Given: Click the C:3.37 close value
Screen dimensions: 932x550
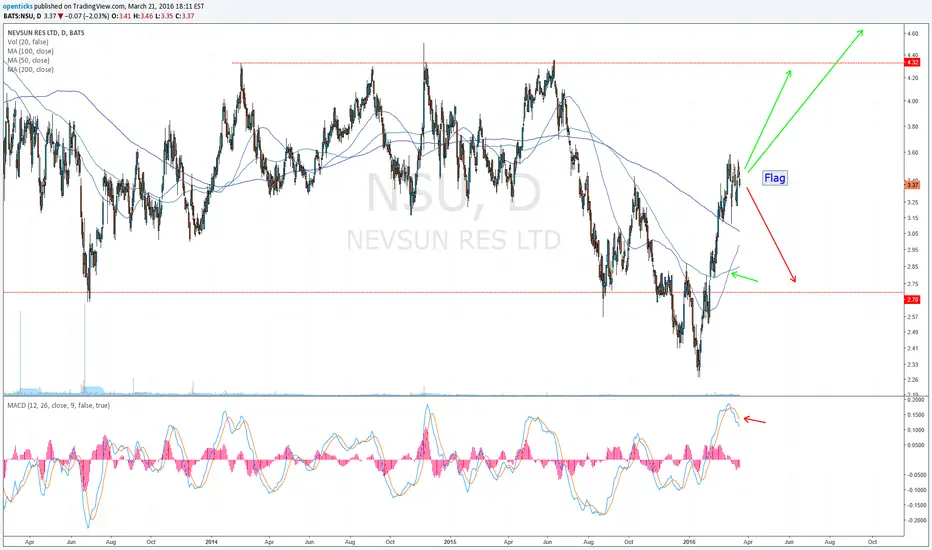Looking at the screenshot, I should click(x=185, y=16).
